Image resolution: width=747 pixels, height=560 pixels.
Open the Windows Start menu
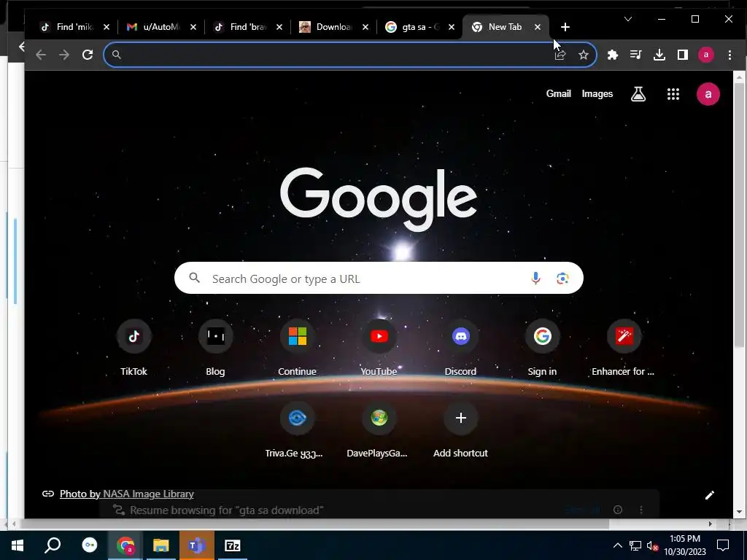(18, 545)
